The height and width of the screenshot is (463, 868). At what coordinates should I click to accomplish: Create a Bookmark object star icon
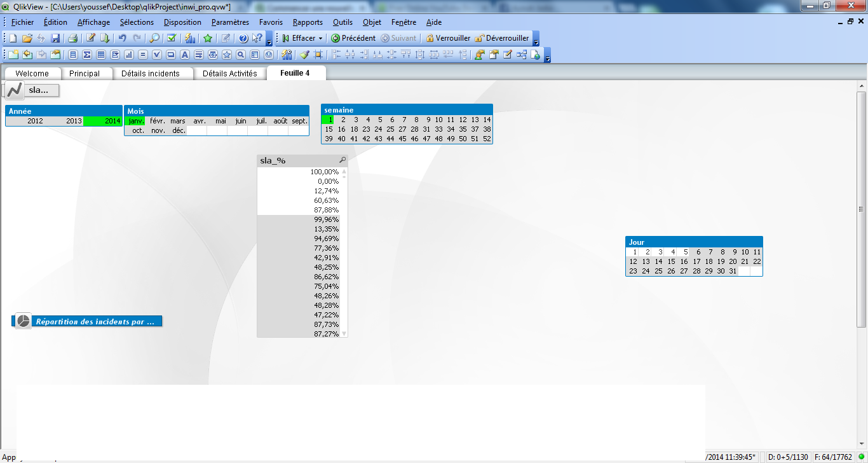[226, 55]
